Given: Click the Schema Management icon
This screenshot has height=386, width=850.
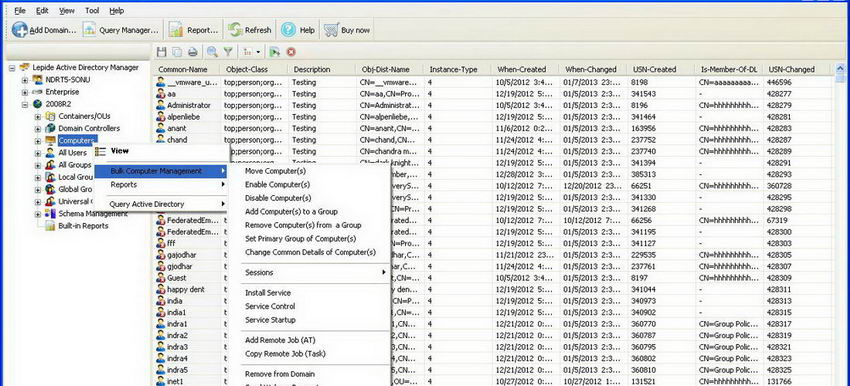Looking at the screenshot, I should pos(50,214).
